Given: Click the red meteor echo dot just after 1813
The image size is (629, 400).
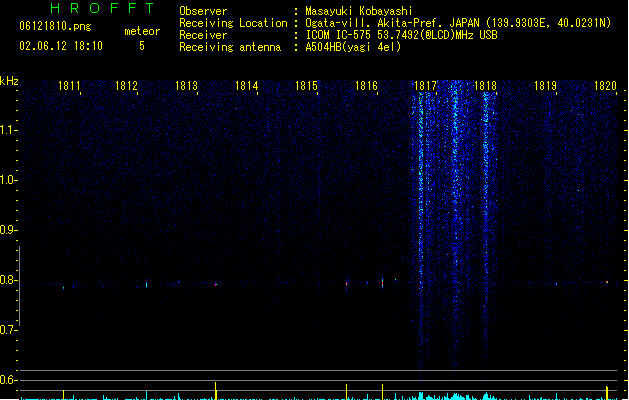Looking at the screenshot, I should click(216, 284).
